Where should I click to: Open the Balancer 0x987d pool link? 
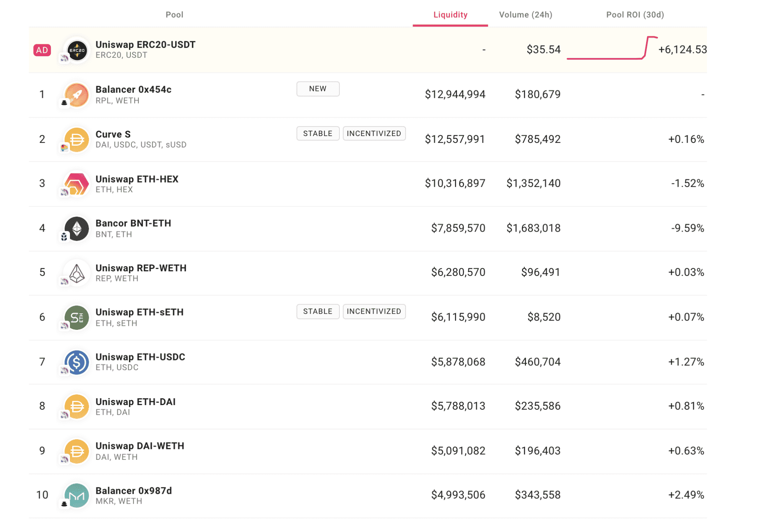(134, 491)
